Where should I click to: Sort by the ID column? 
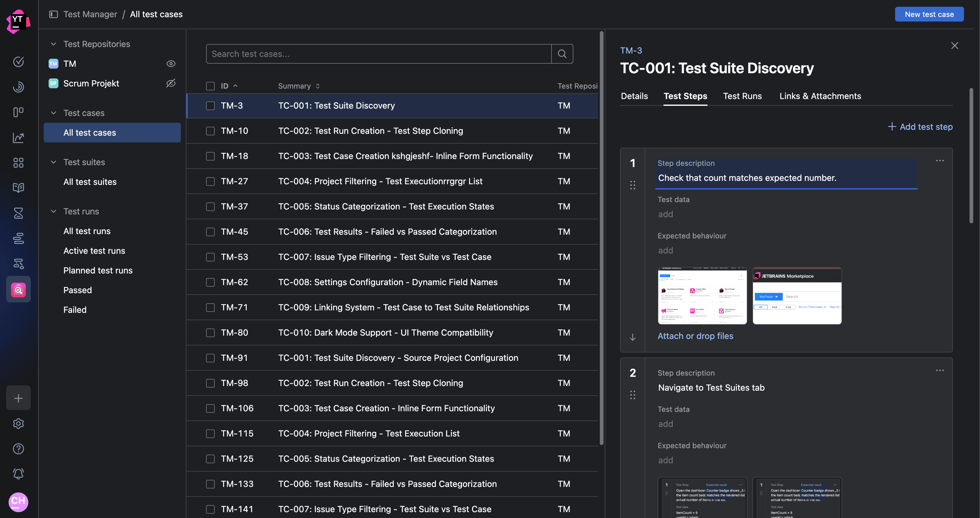pos(229,86)
